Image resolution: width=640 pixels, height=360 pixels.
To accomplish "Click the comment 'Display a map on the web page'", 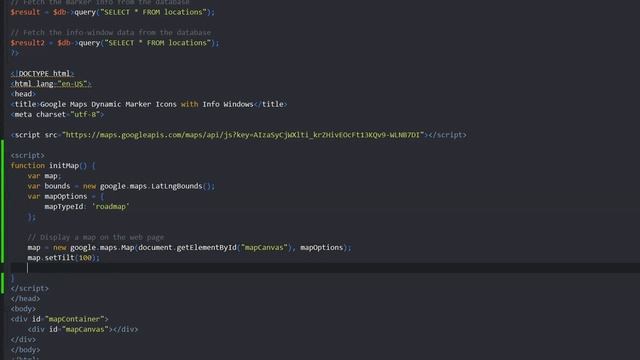I will pos(96,237).
